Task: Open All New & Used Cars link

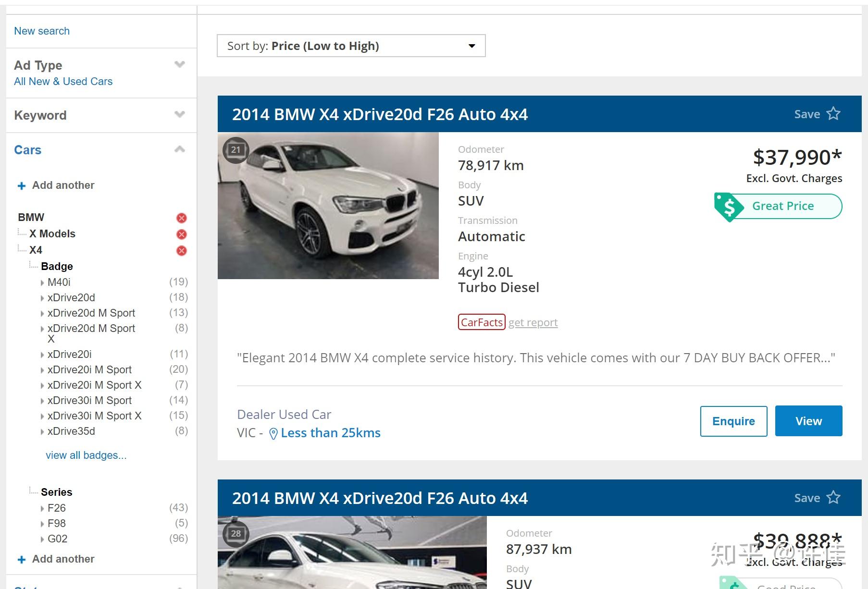Action: coord(63,82)
